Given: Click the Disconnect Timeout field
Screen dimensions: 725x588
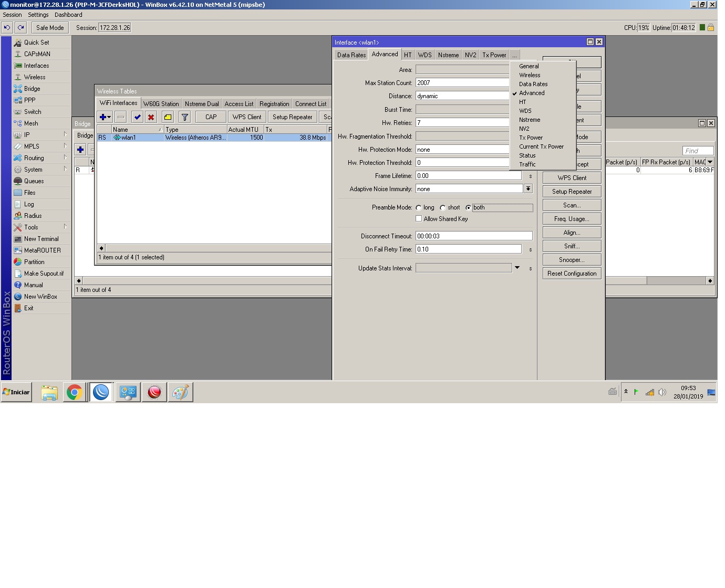Looking at the screenshot, I should tap(474, 236).
